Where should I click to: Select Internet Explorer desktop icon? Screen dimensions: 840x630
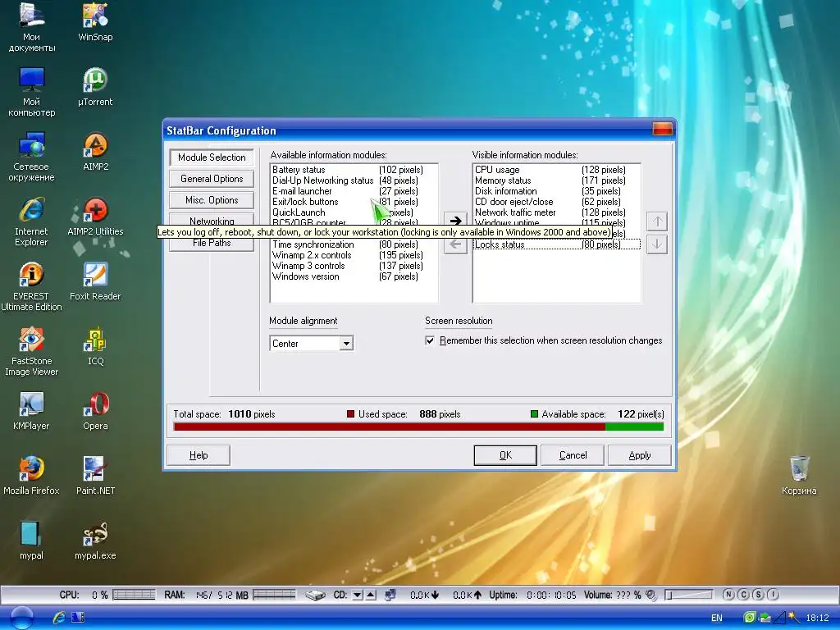[32, 221]
